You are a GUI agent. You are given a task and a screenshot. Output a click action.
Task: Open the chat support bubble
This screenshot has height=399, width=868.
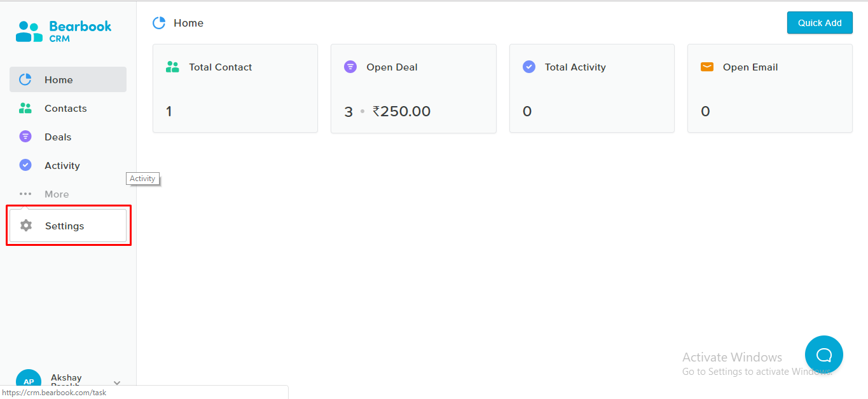point(823,355)
